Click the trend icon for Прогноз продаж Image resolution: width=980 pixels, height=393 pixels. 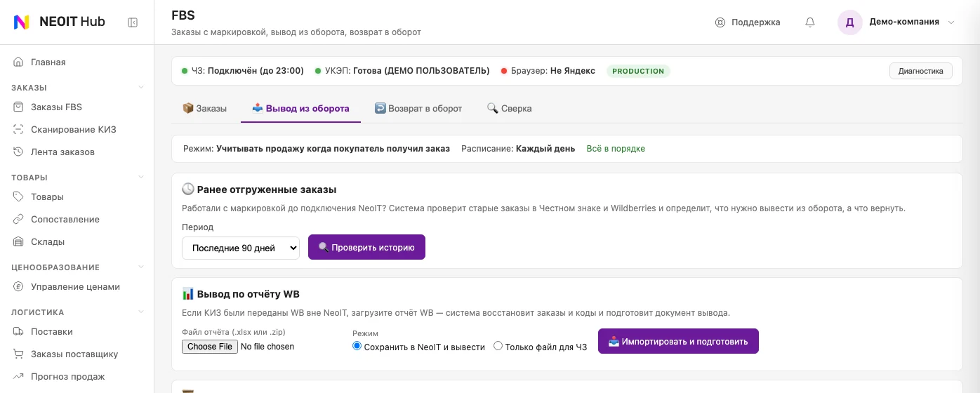pyautogui.click(x=18, y=376)
